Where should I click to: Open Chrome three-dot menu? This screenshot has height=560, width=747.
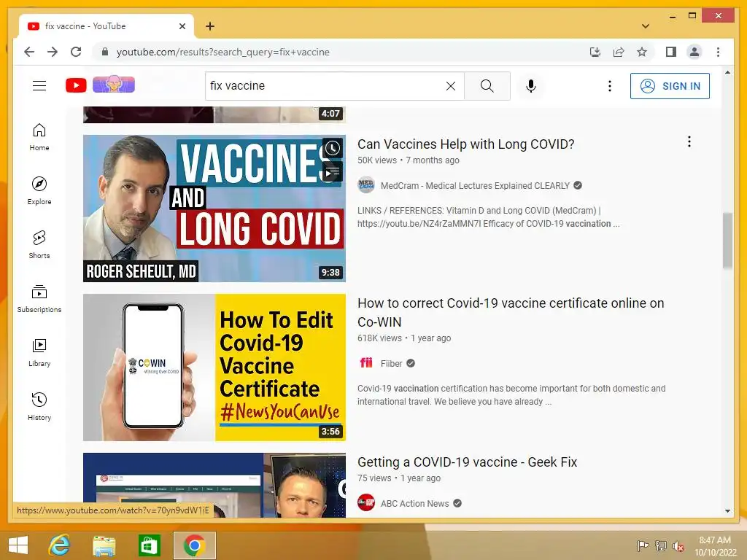point(718,52)
